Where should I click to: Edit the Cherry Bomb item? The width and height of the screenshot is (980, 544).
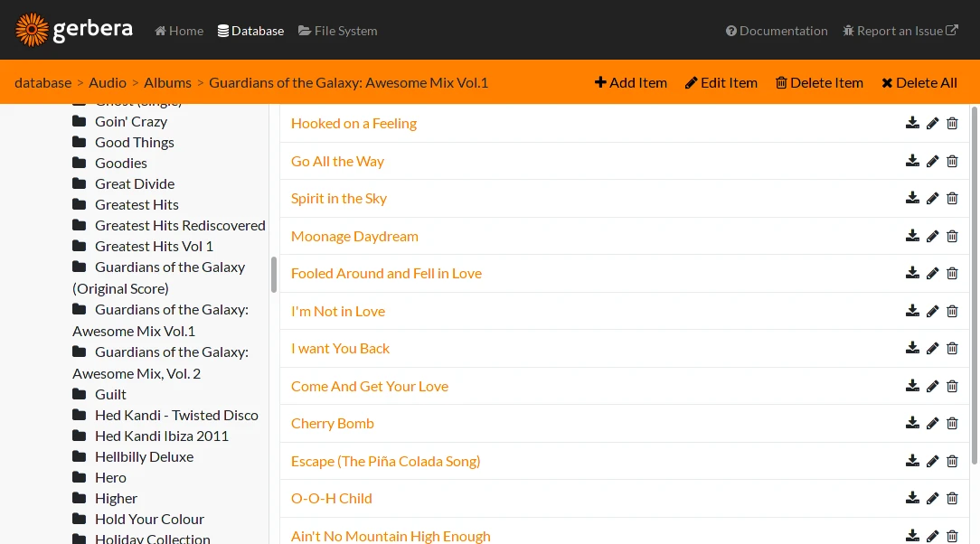[932, 423]
